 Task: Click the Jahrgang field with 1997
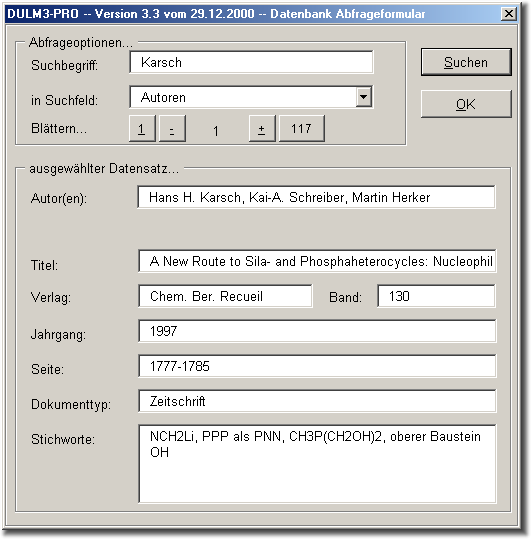point(317,331)
